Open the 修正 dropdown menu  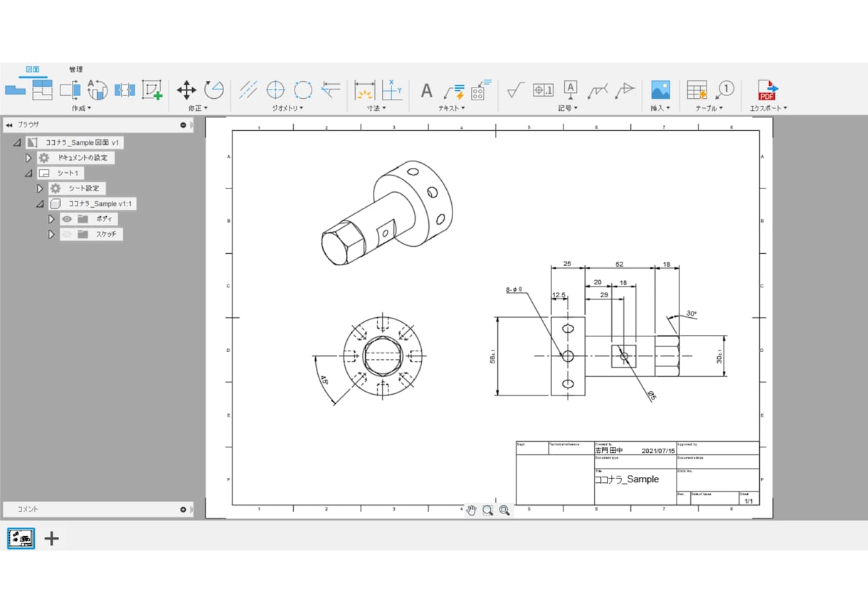coord(199,108)
